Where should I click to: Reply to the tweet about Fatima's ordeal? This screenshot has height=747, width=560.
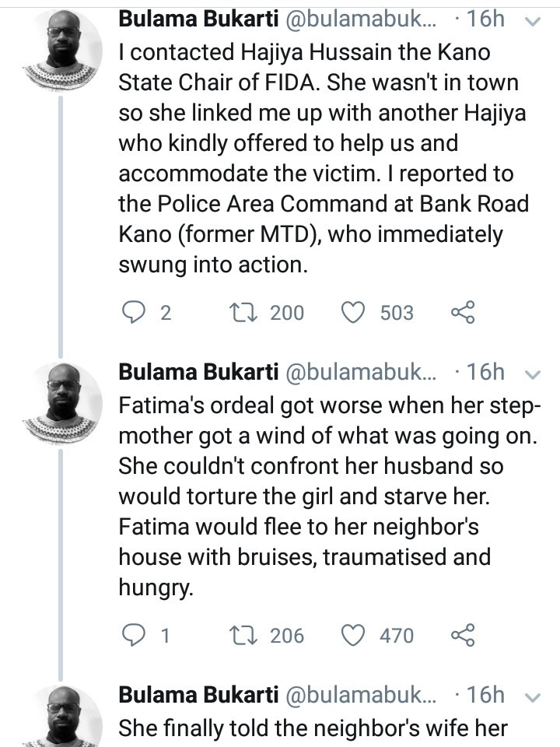point(137,636)
